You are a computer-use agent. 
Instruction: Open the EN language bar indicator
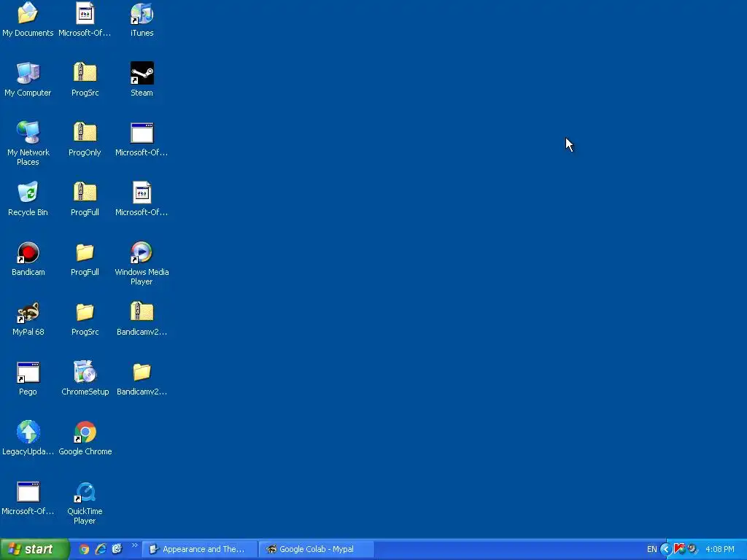click(651, 549)
